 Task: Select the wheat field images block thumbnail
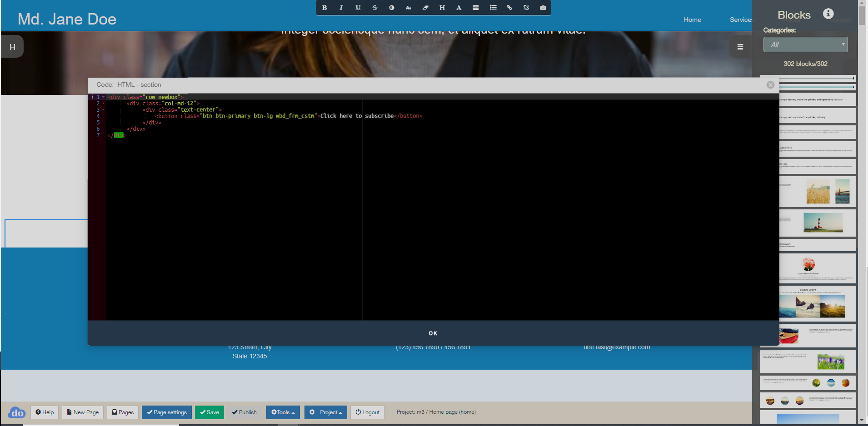tap(817, 191)
